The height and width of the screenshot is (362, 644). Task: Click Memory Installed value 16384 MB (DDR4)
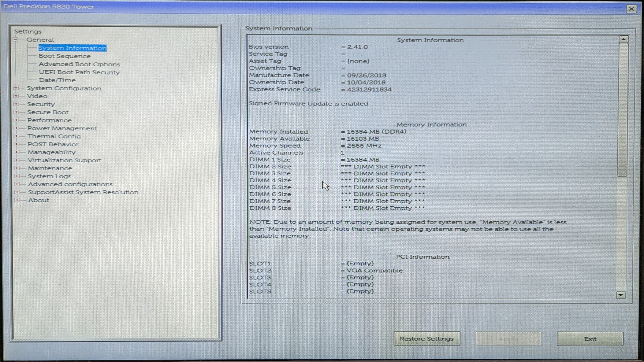tap(377, 131)
